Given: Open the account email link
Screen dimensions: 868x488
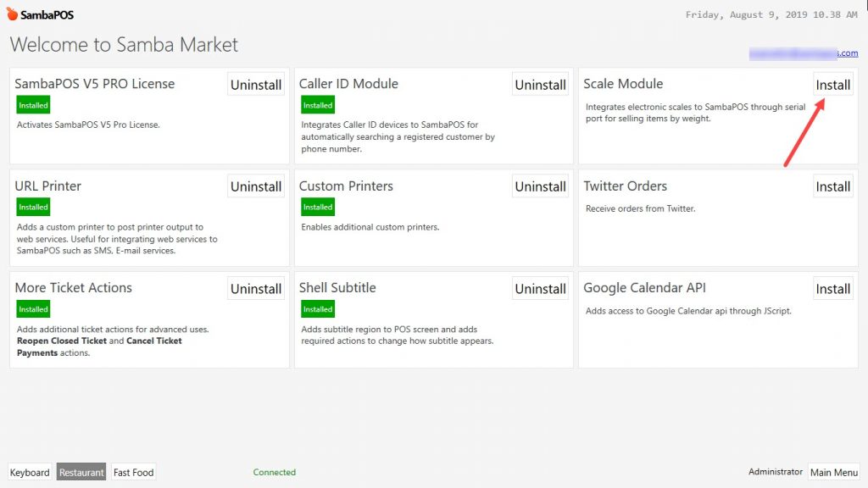Looking at the screenshot, I should tap(804, 53).
